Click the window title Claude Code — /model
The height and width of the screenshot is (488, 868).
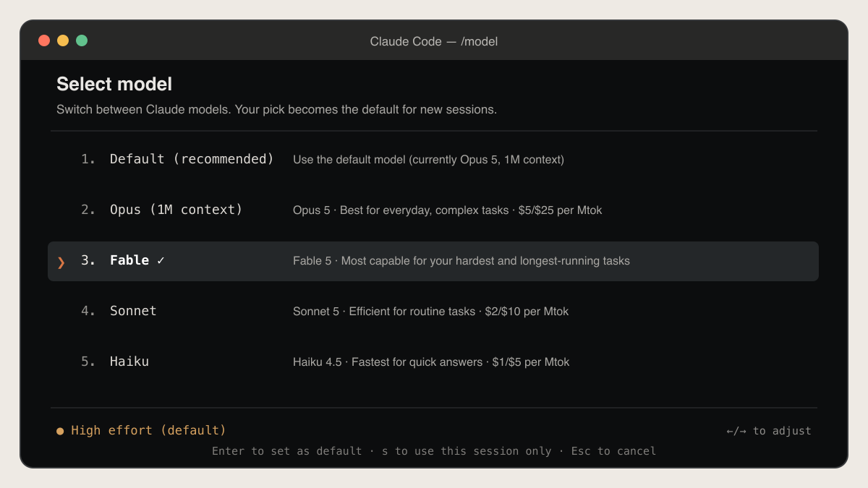click(x=434, y=41)
